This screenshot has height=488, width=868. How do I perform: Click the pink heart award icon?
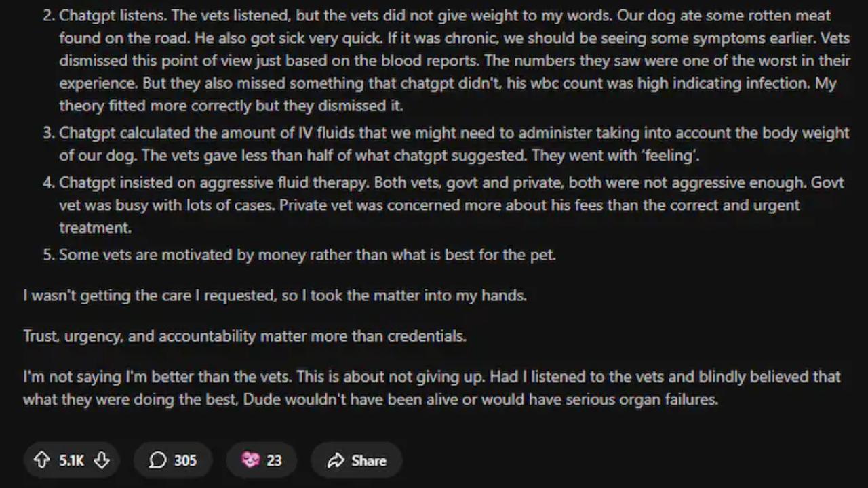(x=250, y=460)
